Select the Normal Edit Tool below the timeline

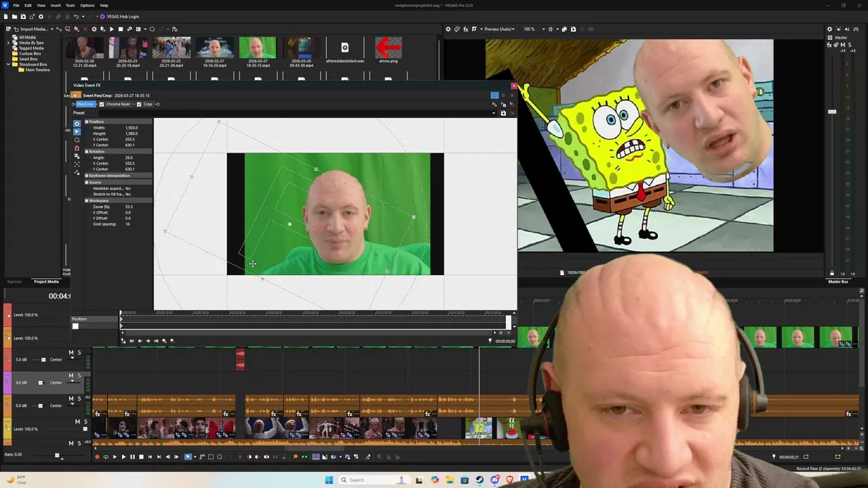[189, 457]
